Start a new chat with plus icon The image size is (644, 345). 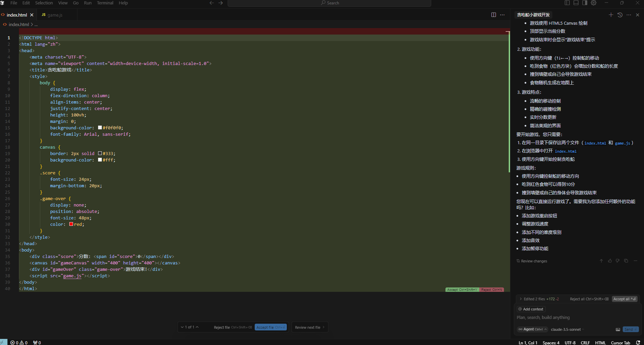pyautogui.click(x=611, y=15)
